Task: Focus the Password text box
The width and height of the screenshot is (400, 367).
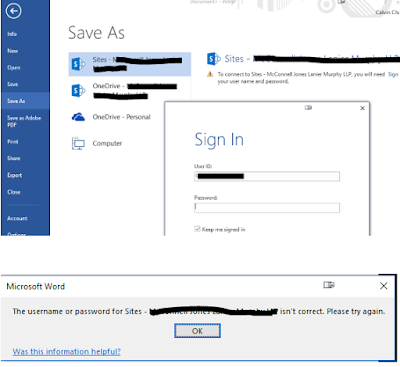Action: pyautogui.click(x=267, y=208)
